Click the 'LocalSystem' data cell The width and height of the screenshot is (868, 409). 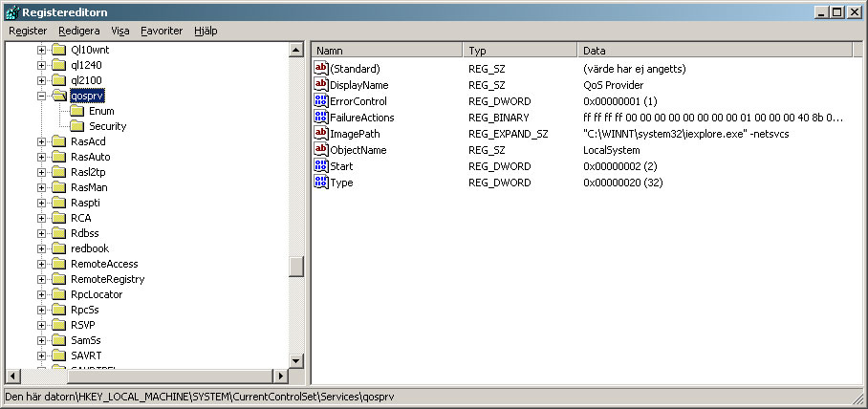click(611, 150)
